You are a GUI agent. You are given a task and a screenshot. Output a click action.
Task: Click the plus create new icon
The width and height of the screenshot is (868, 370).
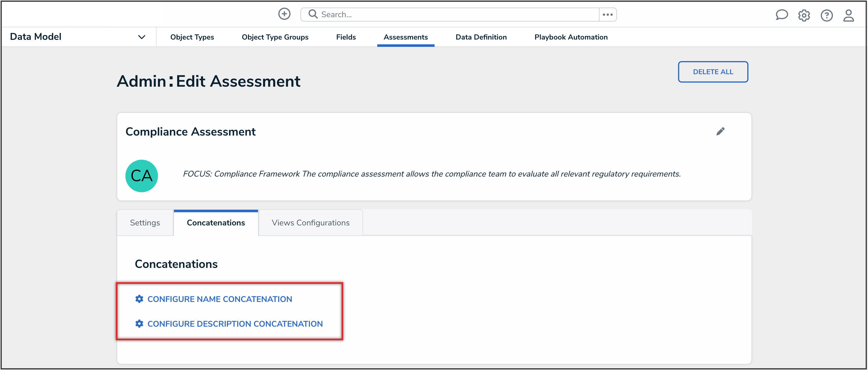[x=284, y=14]
